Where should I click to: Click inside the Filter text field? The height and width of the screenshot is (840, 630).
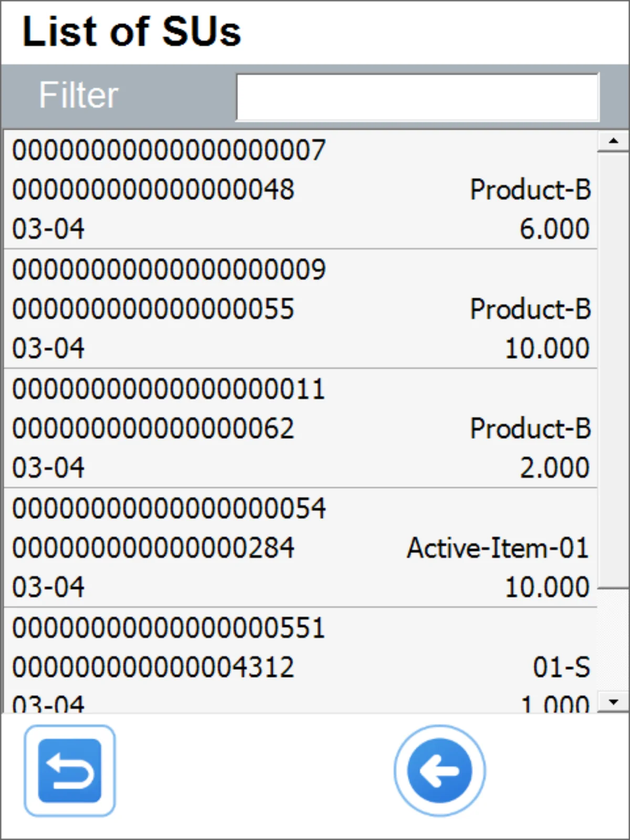point(417,97)
